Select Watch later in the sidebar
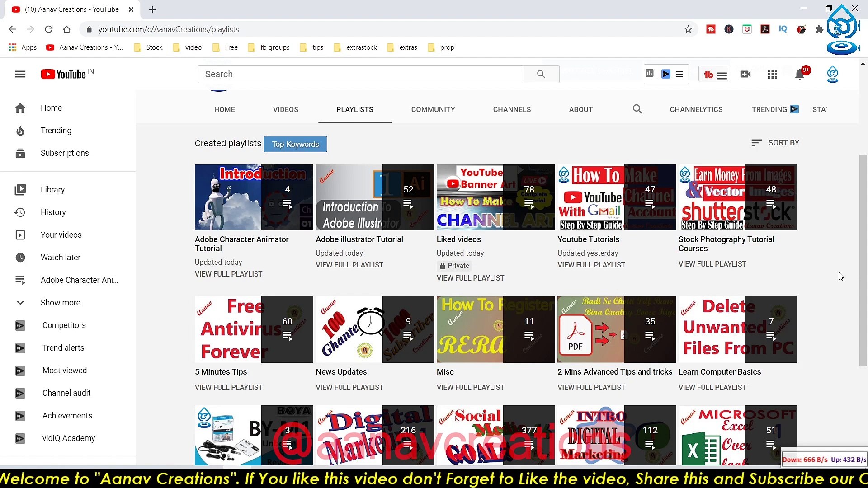The width and height of the screenshot is (868, 488). [x=61, y=258]
